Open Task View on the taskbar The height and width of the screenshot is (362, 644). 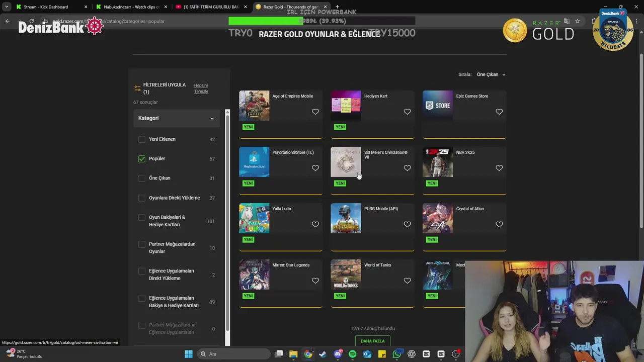point(279,354)
